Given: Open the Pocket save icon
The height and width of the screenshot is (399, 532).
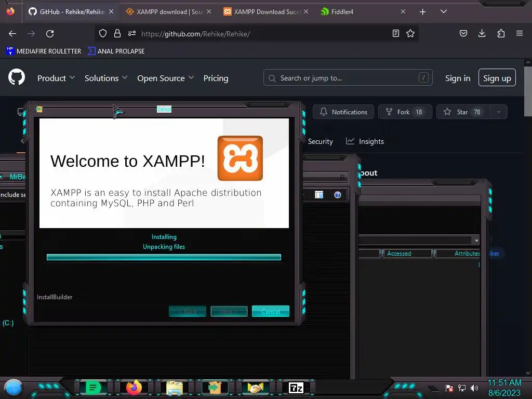Looking at the screenshot, I should (x=463, y=33).
